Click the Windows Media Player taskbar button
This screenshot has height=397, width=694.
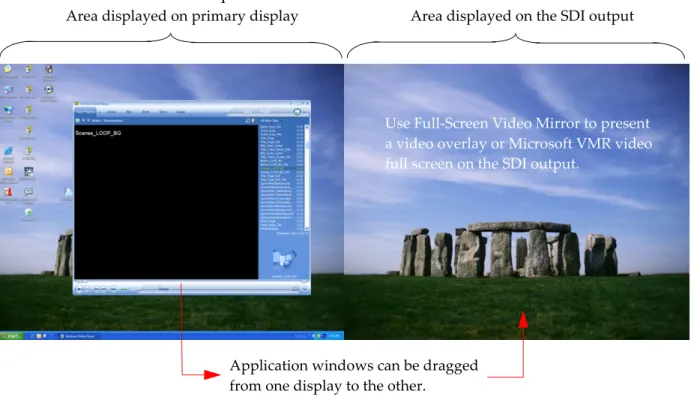click(78, 336)
